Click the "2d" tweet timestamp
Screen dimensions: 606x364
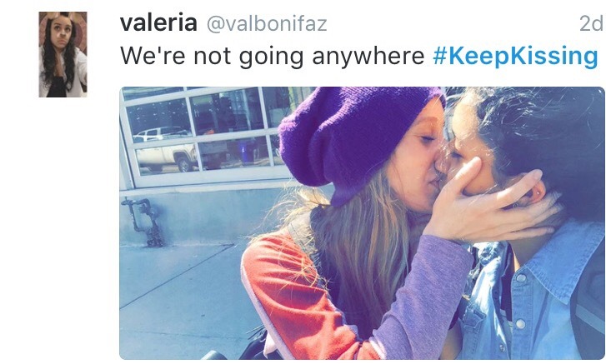(591, 24)
